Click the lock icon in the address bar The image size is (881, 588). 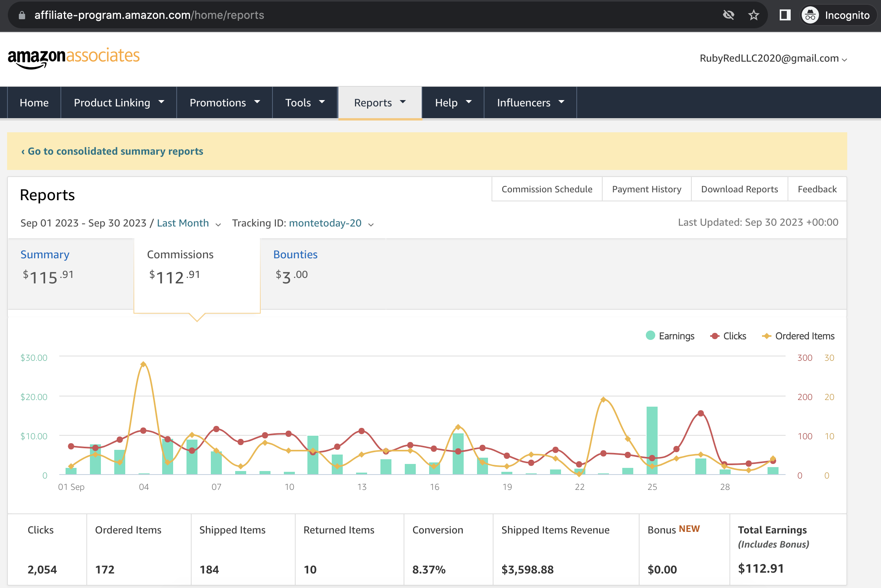coord(22,15)
